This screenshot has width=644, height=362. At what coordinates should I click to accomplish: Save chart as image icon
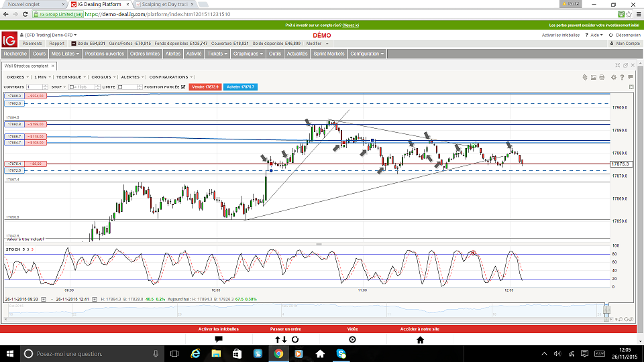592,77
